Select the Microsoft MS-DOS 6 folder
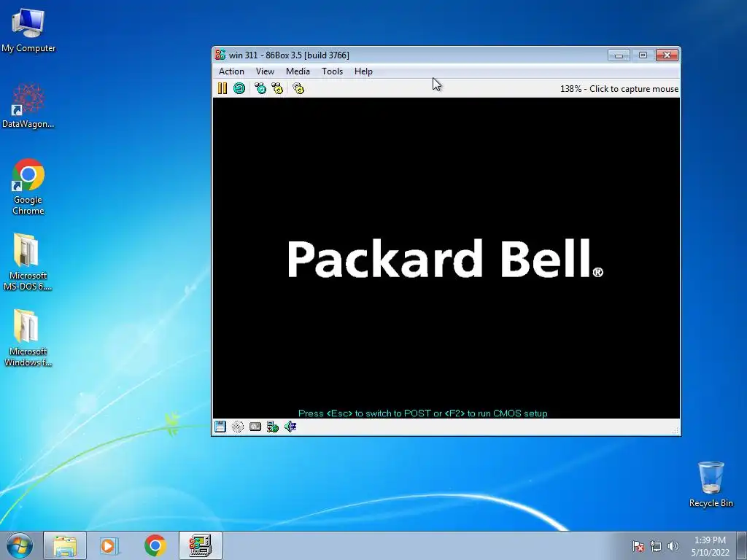Screen dimensions: 747x560 tap(28, 262)
